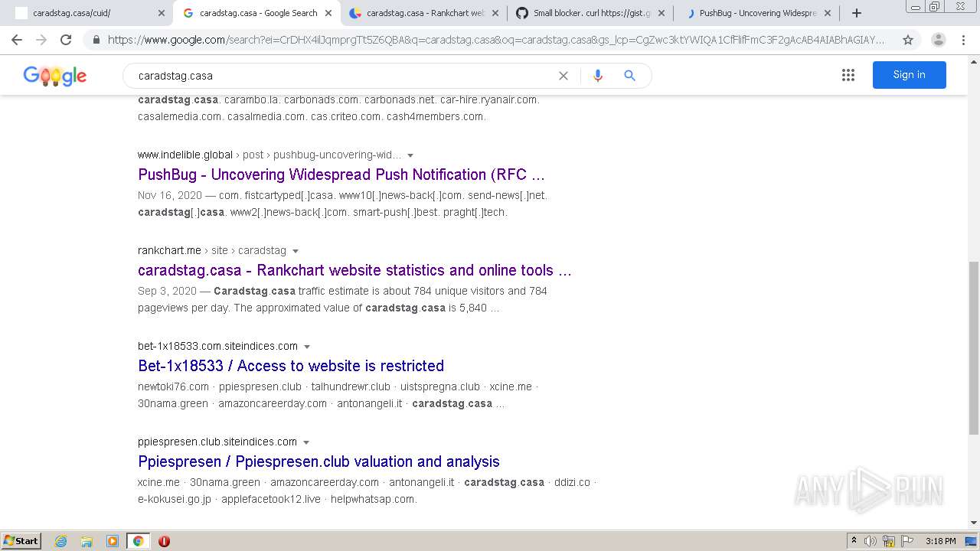Expand the ppiespresen.club result options arrow
980x551 pixels.
point(306,442)
